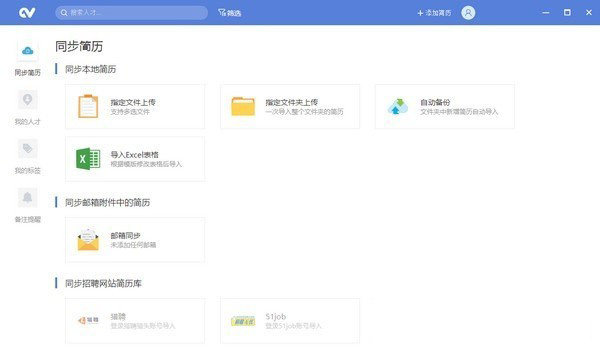Select the 51job card title
The width and height of the screenshot is (600, 360).
click(276, 316)
